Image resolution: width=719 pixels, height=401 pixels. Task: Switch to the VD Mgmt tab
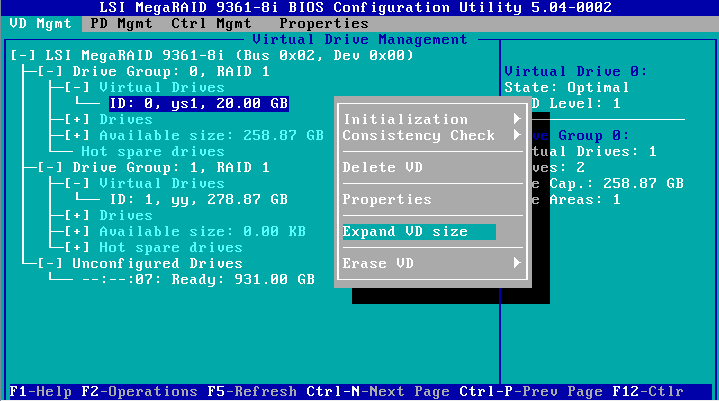click(40, 23)
